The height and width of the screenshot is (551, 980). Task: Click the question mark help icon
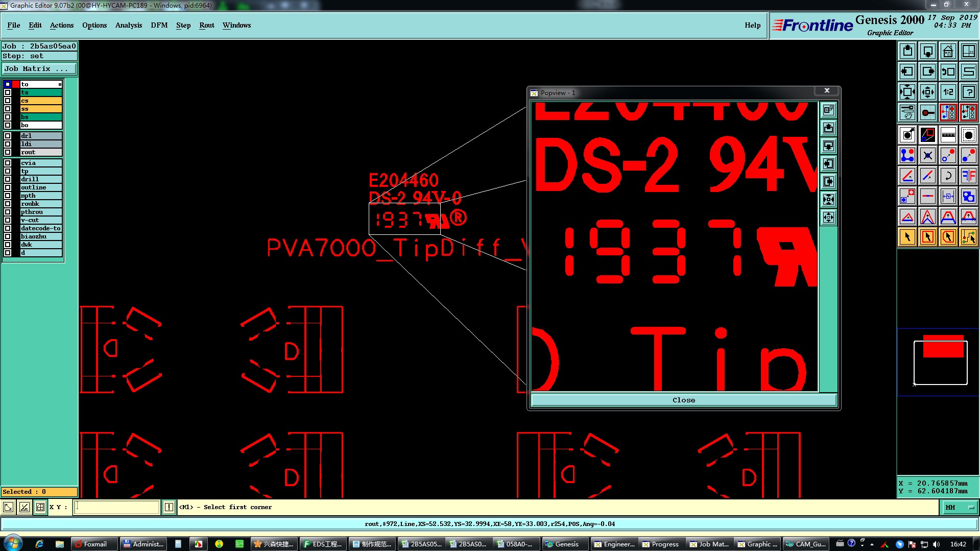[969, 92]
